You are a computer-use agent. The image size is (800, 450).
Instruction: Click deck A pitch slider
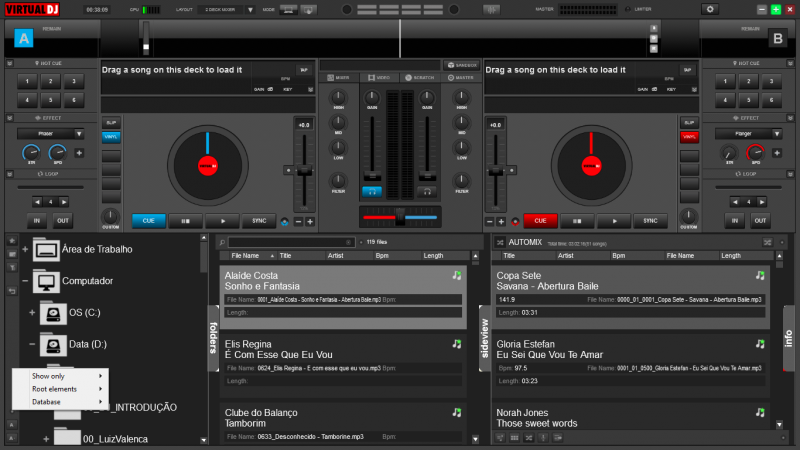(304, 171)
